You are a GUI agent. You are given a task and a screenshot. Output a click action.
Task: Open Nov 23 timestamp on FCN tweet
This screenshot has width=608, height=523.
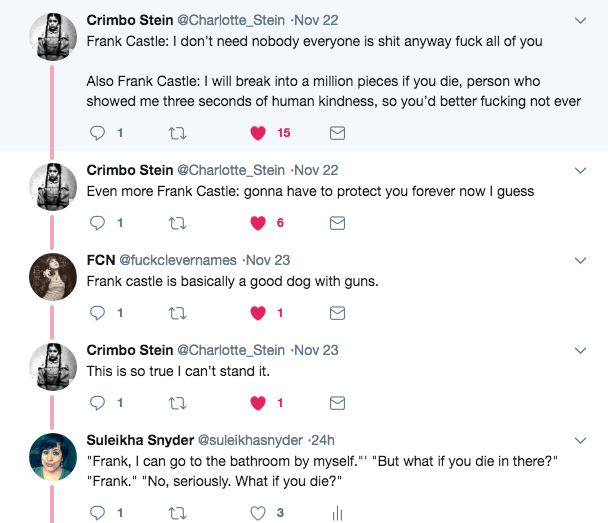(266, 260)
